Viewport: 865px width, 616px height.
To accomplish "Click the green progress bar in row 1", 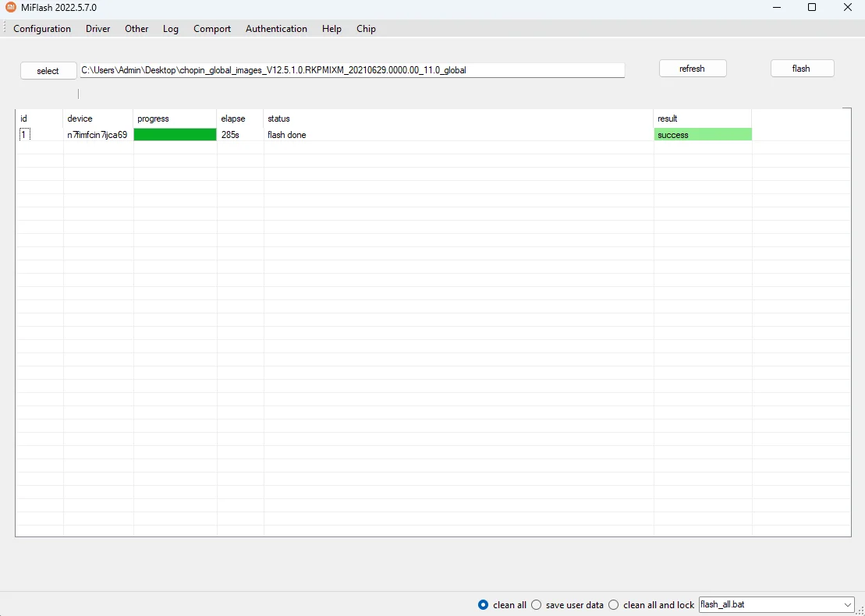I will [175, 135].
